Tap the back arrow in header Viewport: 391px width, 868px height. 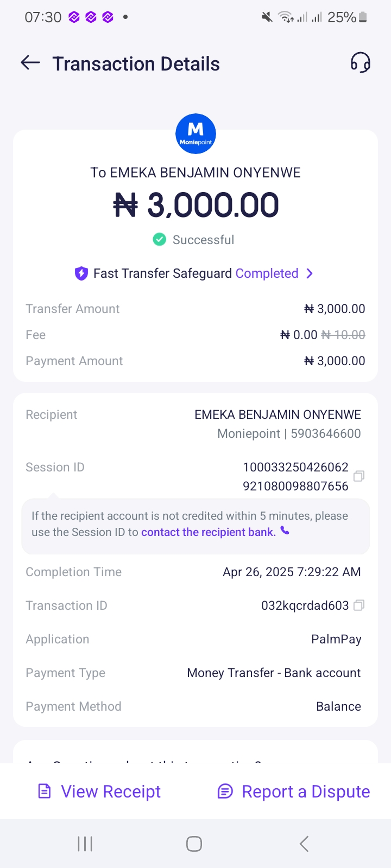[30, 63]
